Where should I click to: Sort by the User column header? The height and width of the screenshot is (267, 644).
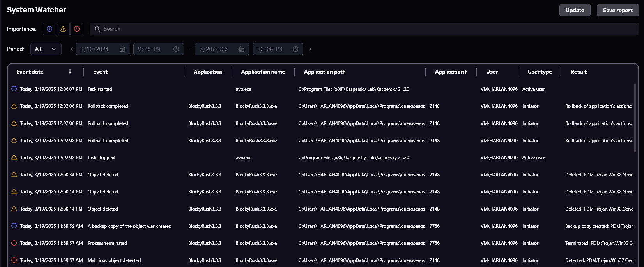(492, 72)
